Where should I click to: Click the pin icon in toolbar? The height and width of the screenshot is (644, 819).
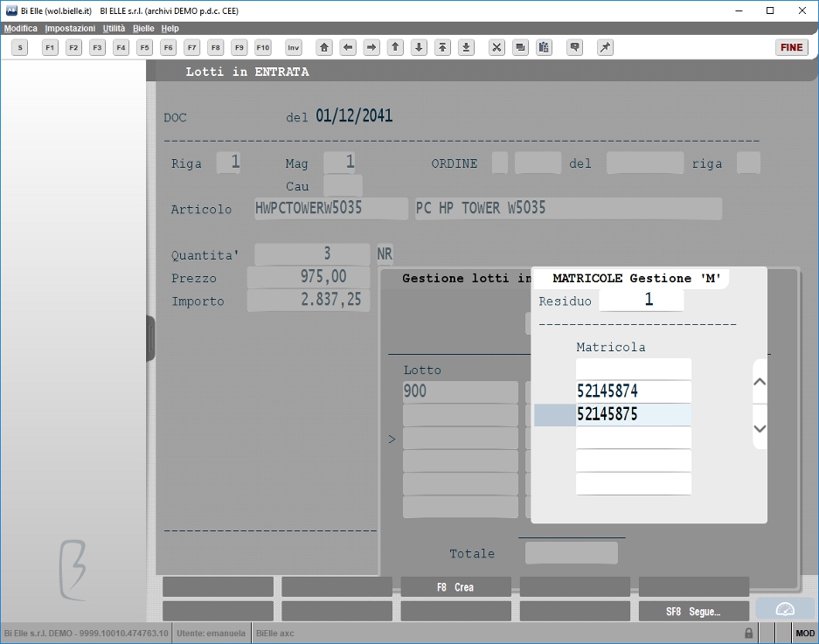pos(605,47)
